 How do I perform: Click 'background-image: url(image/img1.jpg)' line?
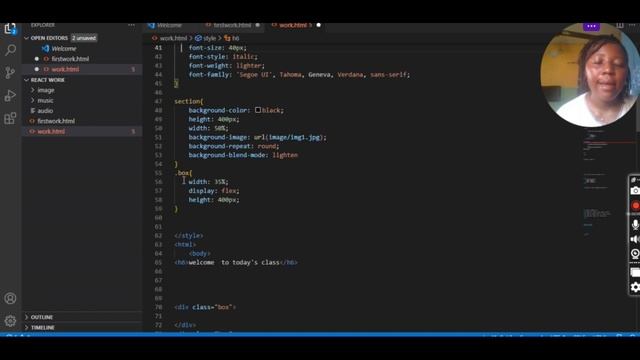tap(258, 137)
